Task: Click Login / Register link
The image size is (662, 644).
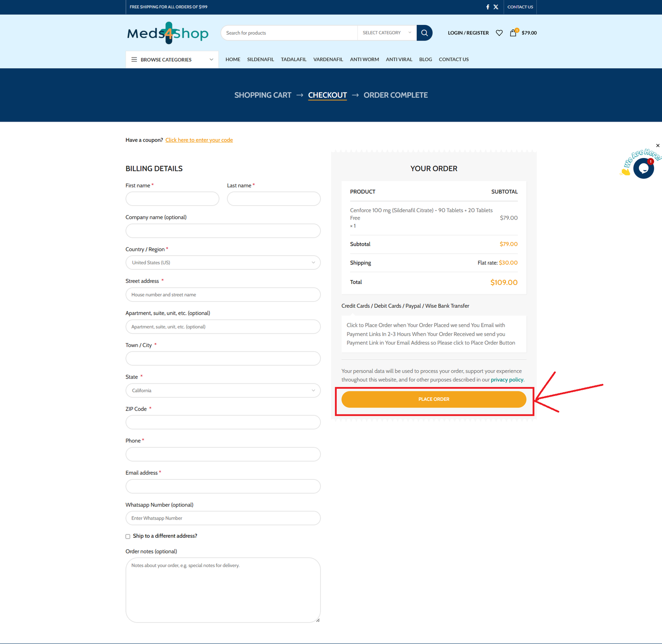Action: tap(468, 33)
